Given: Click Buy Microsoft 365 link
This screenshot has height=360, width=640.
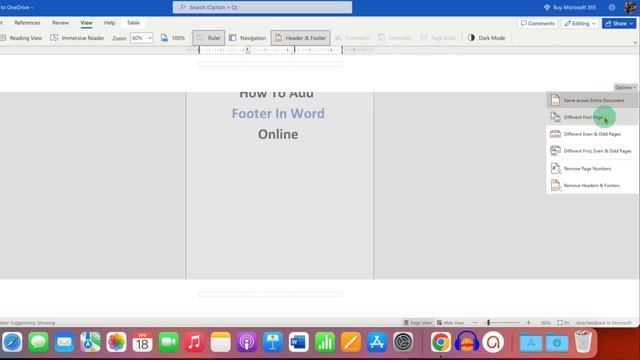Looking at the screenshot, I should click(x=570, y=7).
